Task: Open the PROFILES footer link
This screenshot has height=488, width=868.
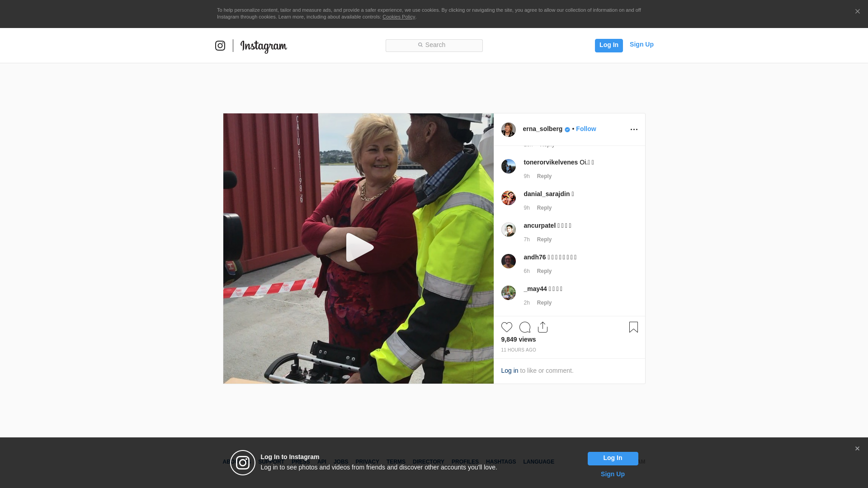Action: click(x=465, y=462)
